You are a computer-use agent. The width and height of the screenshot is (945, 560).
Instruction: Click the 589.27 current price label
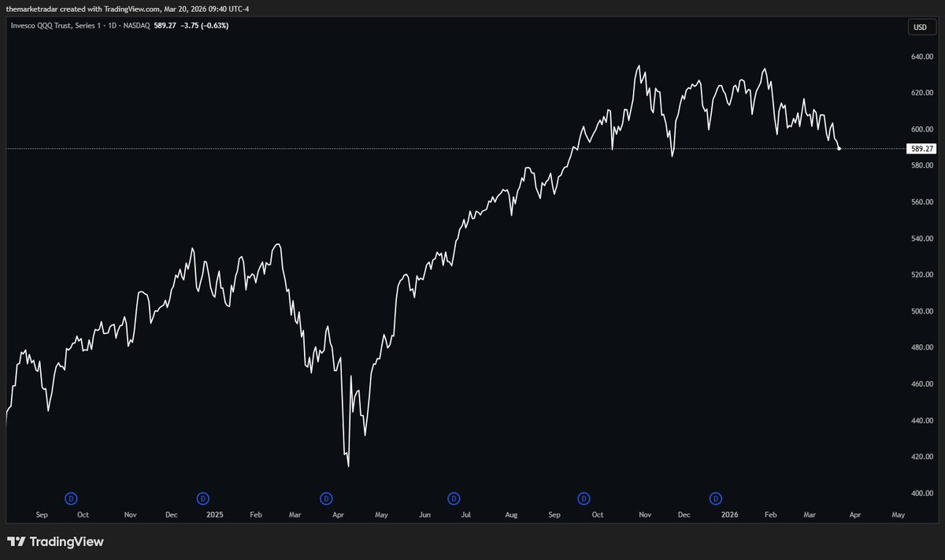[921, 148]
